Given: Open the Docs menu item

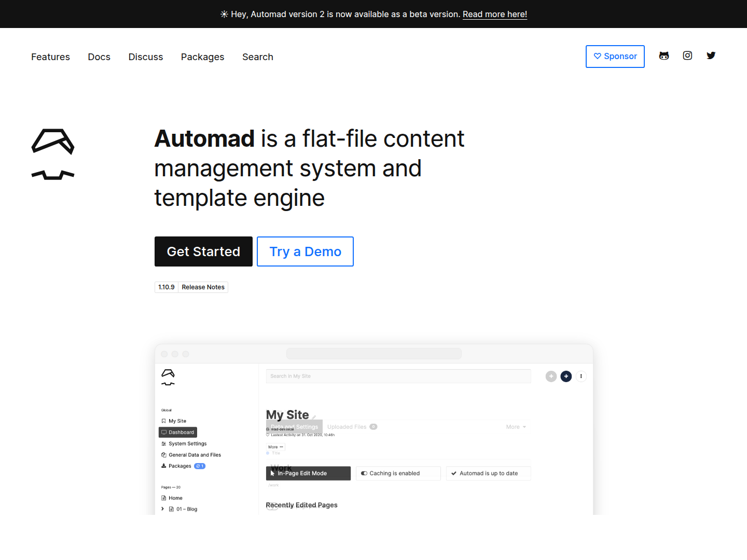Looking at the screenshot, I should point(99,57).
